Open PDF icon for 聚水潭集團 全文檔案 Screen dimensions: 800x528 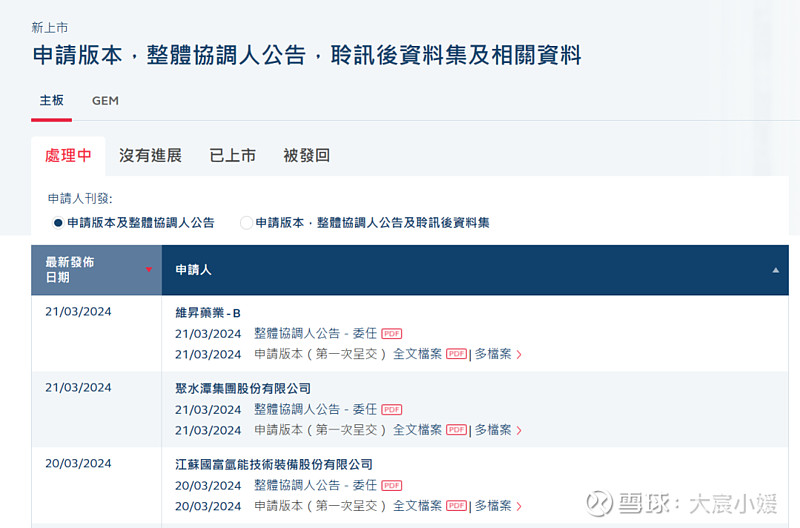click(456, 430)
